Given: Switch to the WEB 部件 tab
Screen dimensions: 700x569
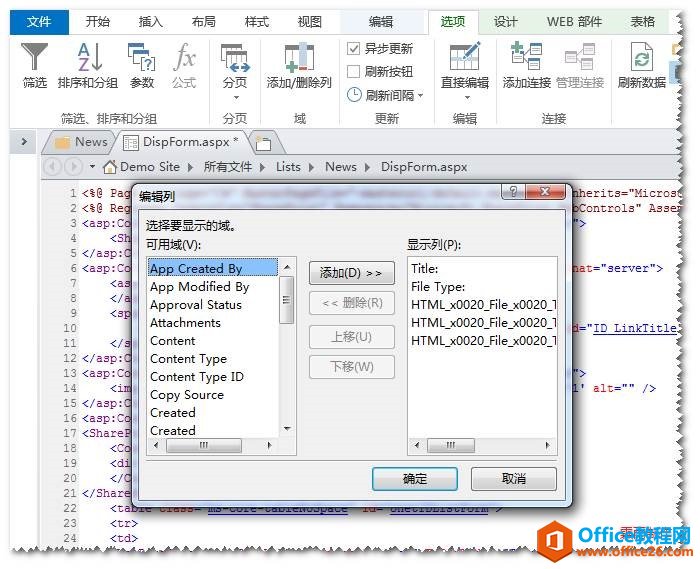Looking at the screenshot, I should tap(574, 22).
